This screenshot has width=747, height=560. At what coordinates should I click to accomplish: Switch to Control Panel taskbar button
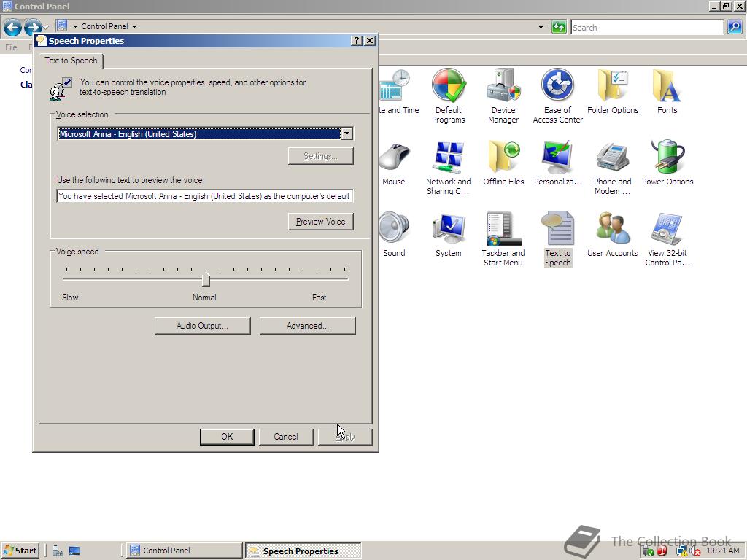(x=185, y=551)
